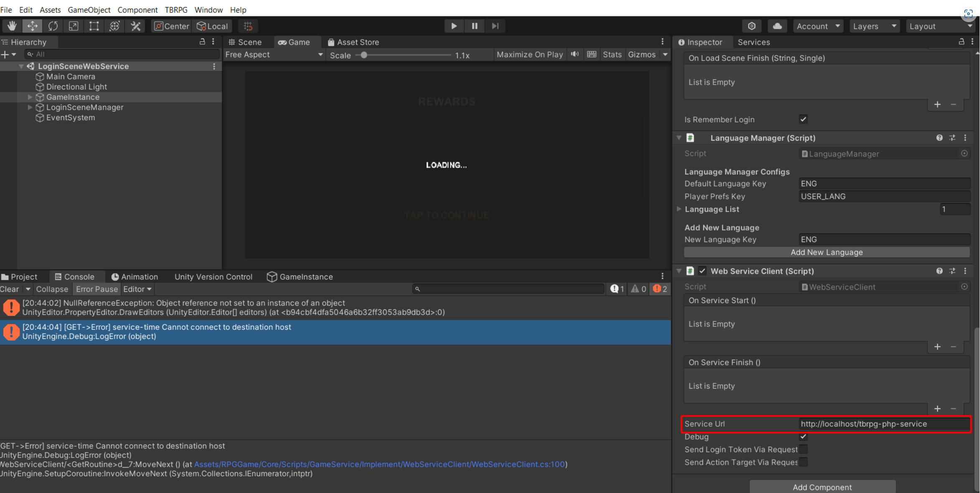Uncheck the Is Remember Login checkbox
This screenshot has width=980, height=493.
(x=803, y=119)
